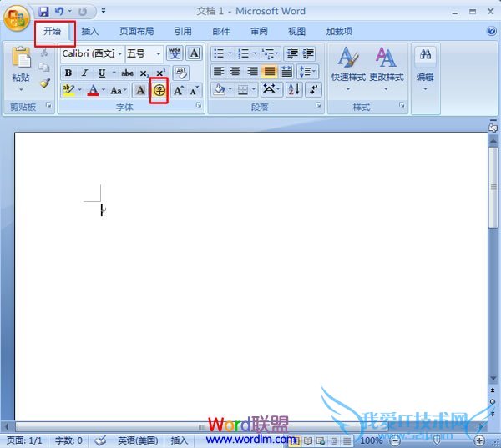Toggle underline formatting
The height and width of the screenshot is (448, 501).
click(x=102, y=73)
